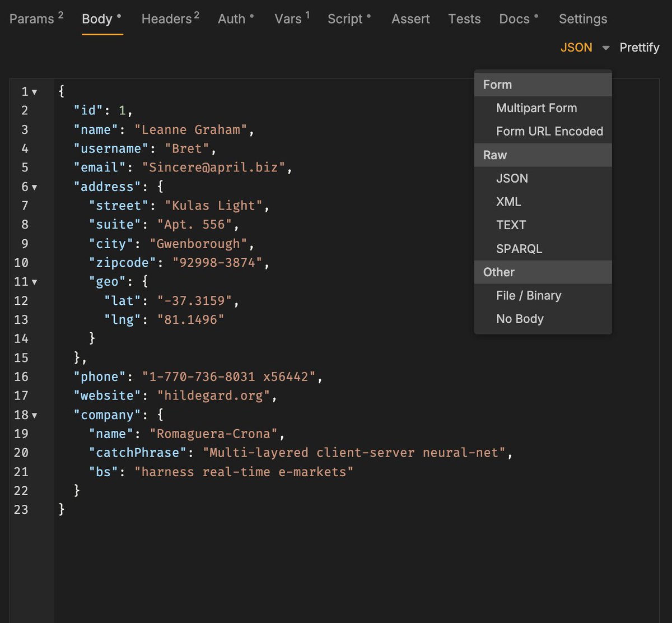
Task: Click the catchPhrase value text
Action: tap(353, 453)
